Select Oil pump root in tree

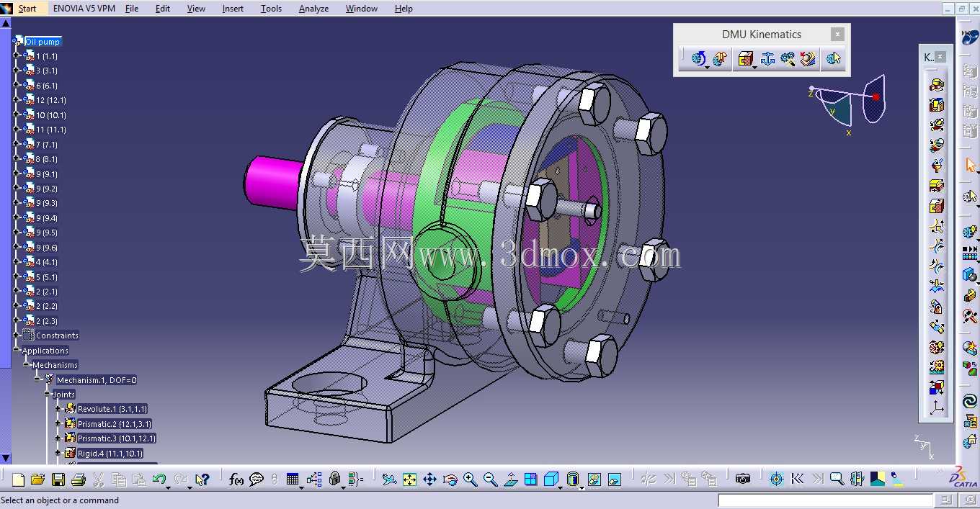[43, 42]
